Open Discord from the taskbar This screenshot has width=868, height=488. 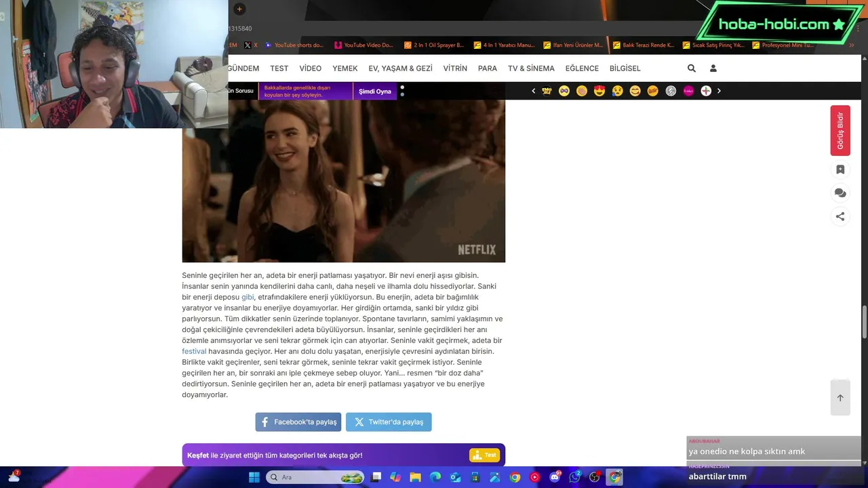[555, 477]
